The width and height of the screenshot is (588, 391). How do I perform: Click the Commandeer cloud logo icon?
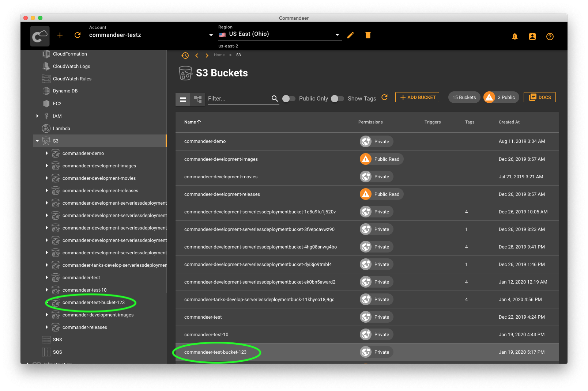[40, 36]
